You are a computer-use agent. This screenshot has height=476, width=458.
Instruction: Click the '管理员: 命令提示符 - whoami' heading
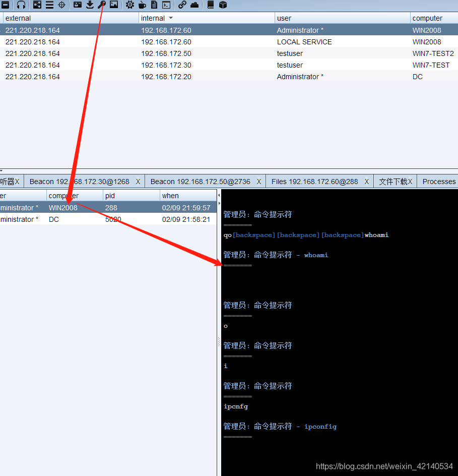(276, 255)
